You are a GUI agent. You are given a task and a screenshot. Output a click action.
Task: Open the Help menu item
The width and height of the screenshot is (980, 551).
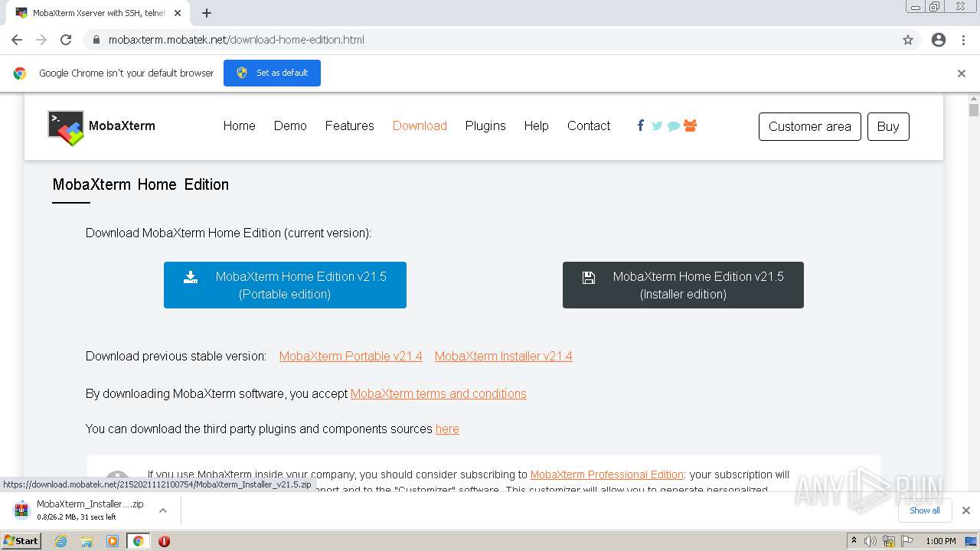[x=536, y=126]
